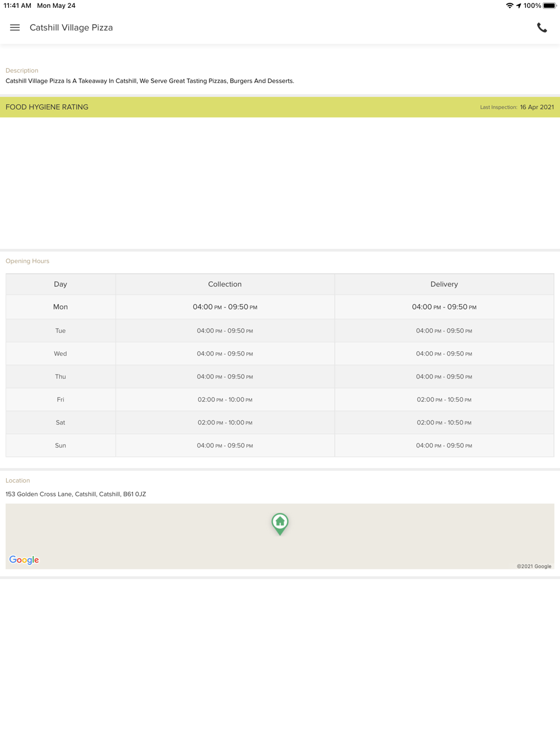This screenshot has width=560, height=747.
Task: Select Friday delivery hours 02:00 - 10:50
Action: click(x=444, y=400)
